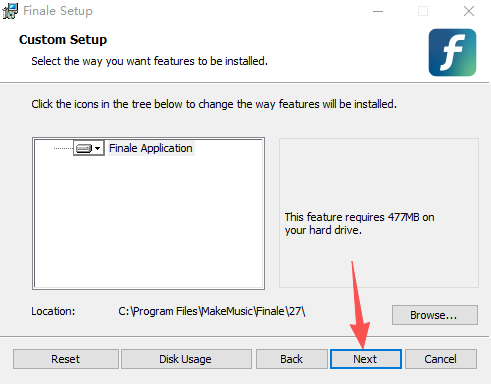This screenshot has width=491, height=384.
Task: Open the feature install dropdown arrow
Action: tap(98, 148)
